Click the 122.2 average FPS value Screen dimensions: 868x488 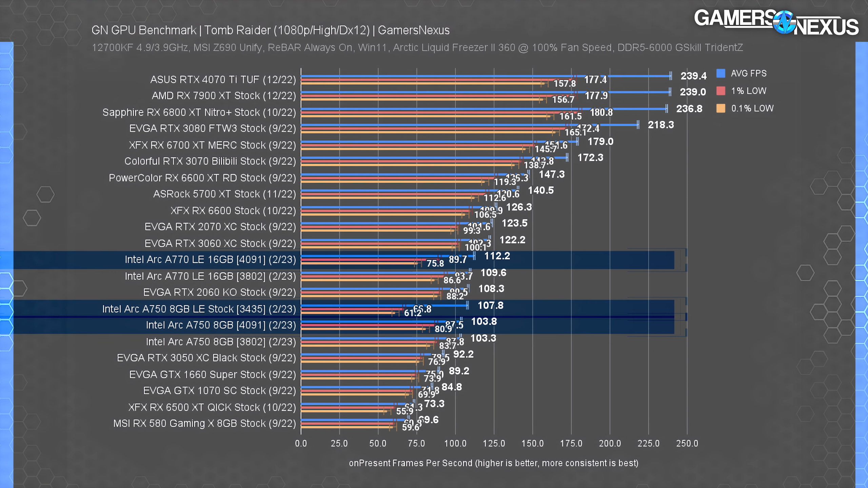(512, 240)
